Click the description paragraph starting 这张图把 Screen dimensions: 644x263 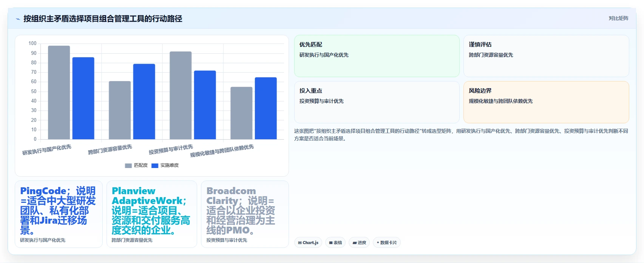coord(461,135)
